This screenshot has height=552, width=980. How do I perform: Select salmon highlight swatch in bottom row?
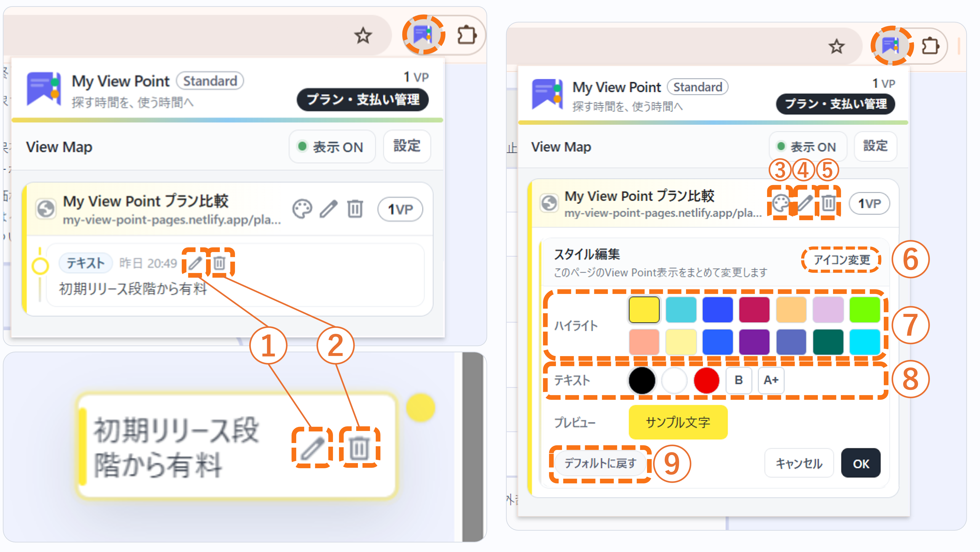[644, 342]
